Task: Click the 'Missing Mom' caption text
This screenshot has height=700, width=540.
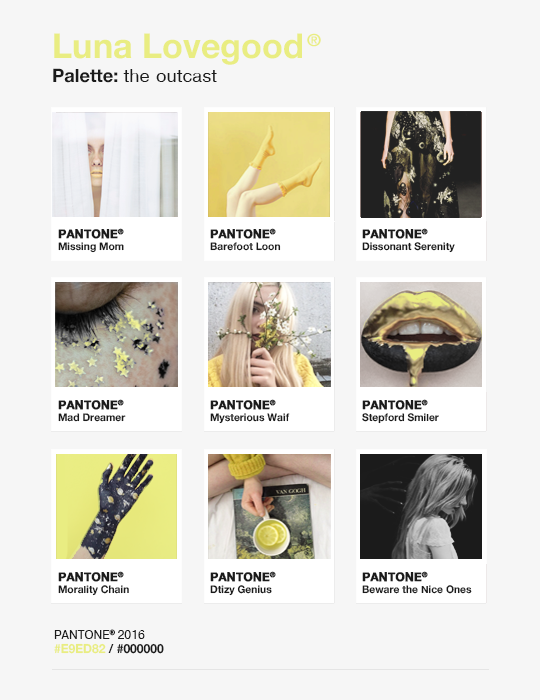Action: [91, 247]
